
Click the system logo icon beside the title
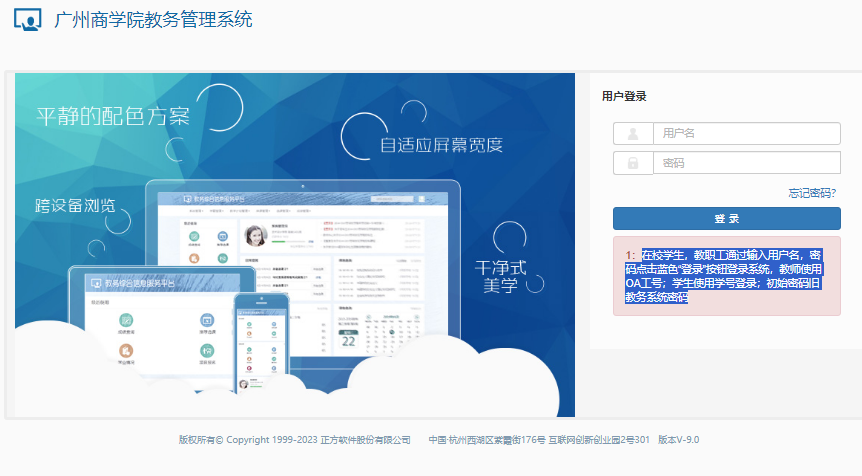[x=27, y=20]
